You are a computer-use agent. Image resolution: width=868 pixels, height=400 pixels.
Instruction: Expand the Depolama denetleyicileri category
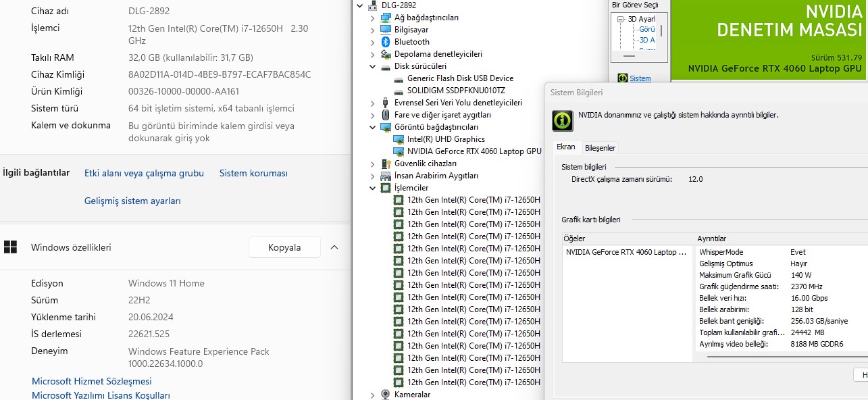click(372, 54)
